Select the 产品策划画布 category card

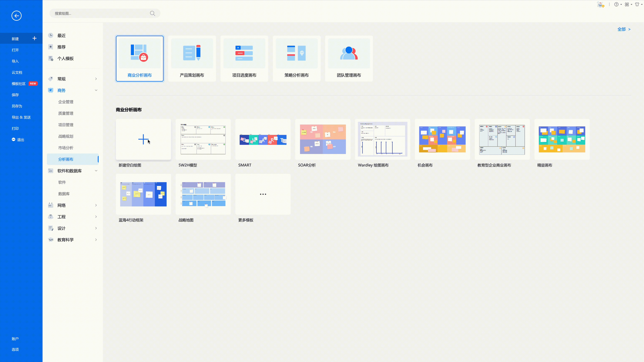192,58
